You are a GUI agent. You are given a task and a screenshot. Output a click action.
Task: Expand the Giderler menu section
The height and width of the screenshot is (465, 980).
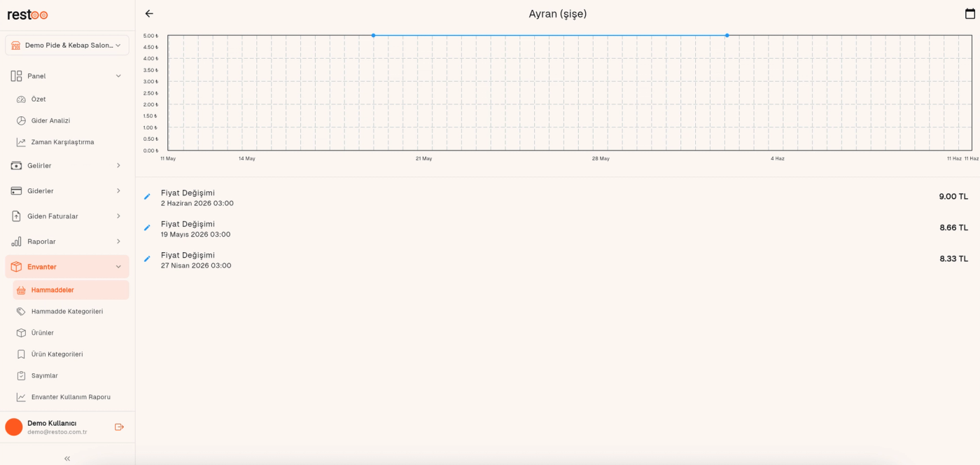pyautogui.click(x=67, y=190)
